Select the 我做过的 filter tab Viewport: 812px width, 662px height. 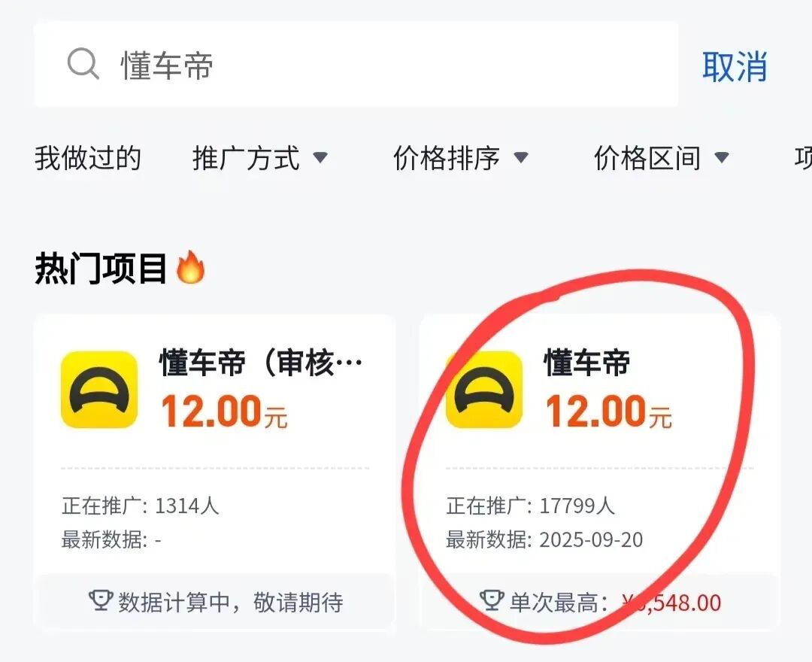(x=88, y=159)
